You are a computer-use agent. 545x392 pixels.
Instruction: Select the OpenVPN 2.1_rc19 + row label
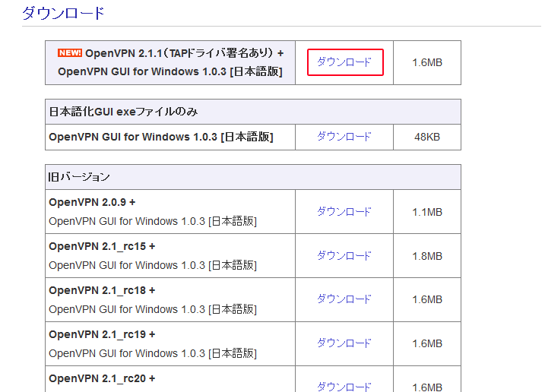point(102,334)
